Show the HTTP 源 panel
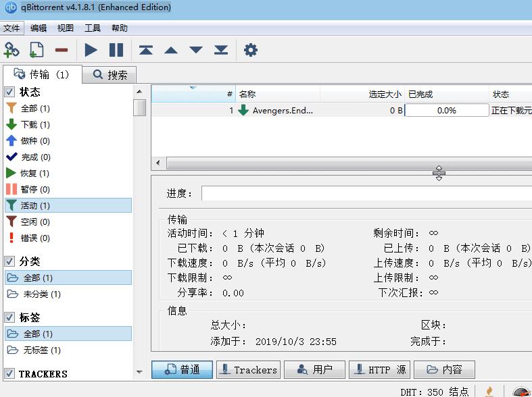Viewport: 532px width, 397px height. pos(379,369)
